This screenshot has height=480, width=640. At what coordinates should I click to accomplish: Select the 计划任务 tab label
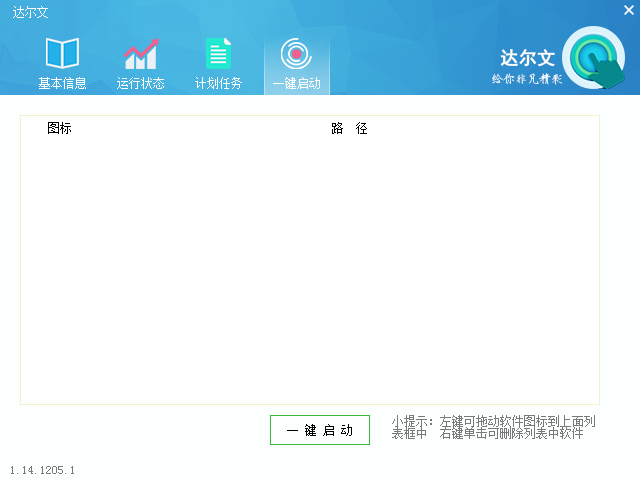(218, 83)
